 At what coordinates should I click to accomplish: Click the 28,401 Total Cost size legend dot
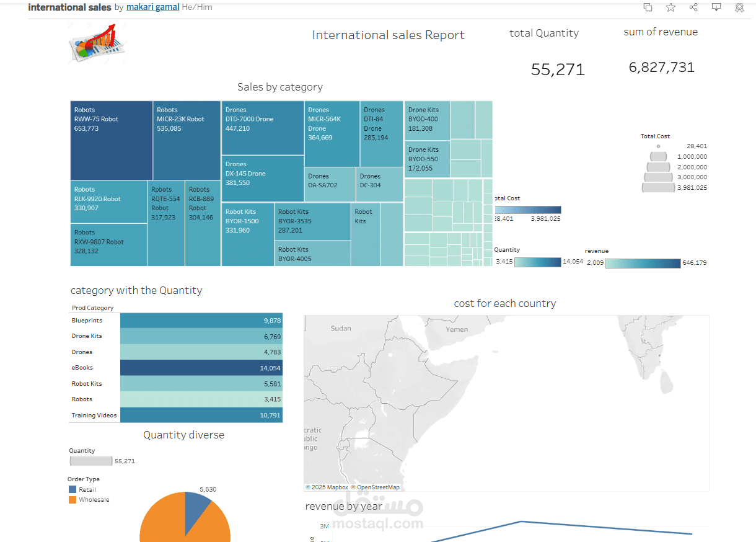(658, 146)
